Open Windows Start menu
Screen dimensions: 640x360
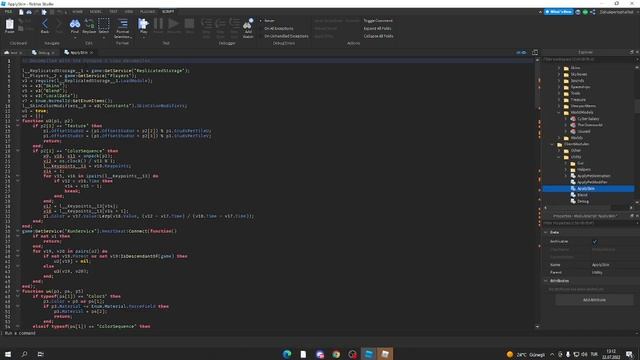[x=8, y=354]
